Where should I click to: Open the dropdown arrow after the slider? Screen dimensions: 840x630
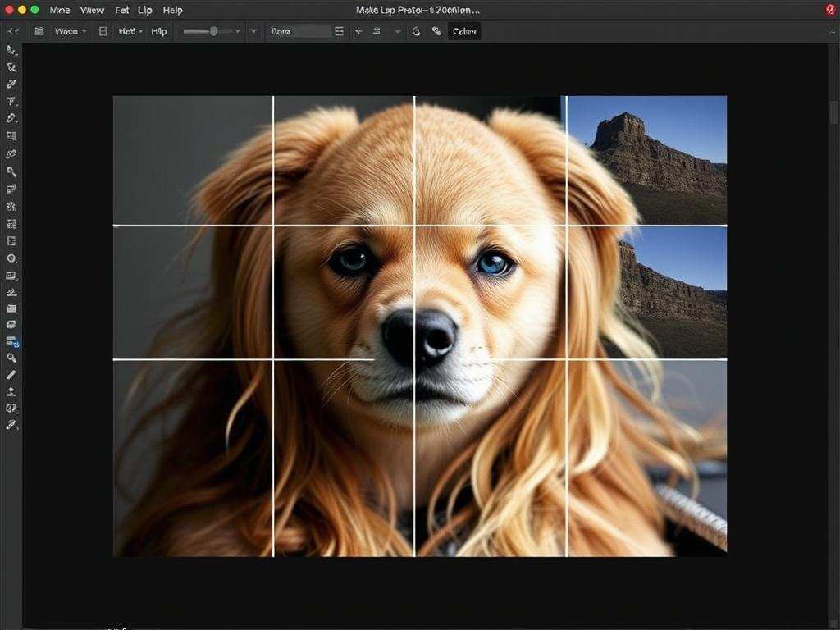238,31
